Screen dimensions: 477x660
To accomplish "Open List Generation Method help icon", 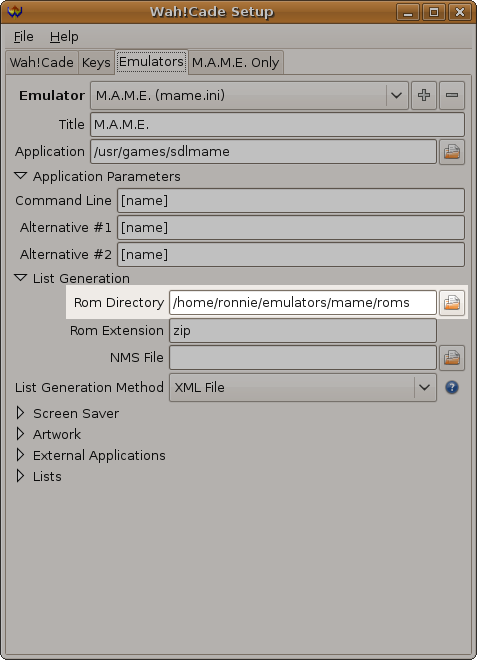I will tap(452, 387).
